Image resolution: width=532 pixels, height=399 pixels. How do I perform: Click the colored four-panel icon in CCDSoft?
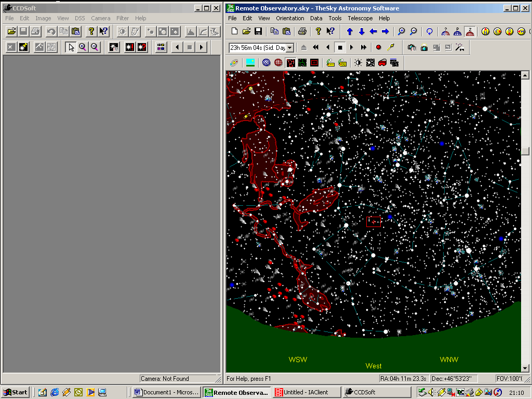pyautogui.click(x=161, y=47)
